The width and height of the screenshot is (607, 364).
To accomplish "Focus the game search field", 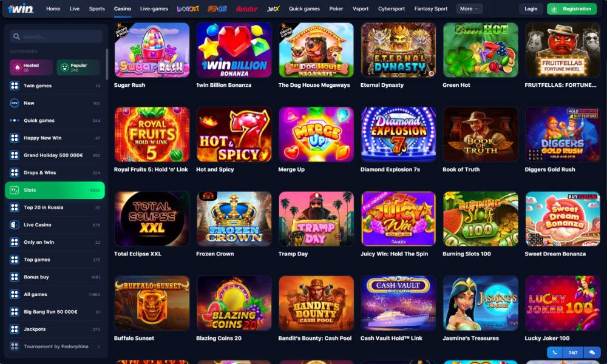I will coord(56,36).
